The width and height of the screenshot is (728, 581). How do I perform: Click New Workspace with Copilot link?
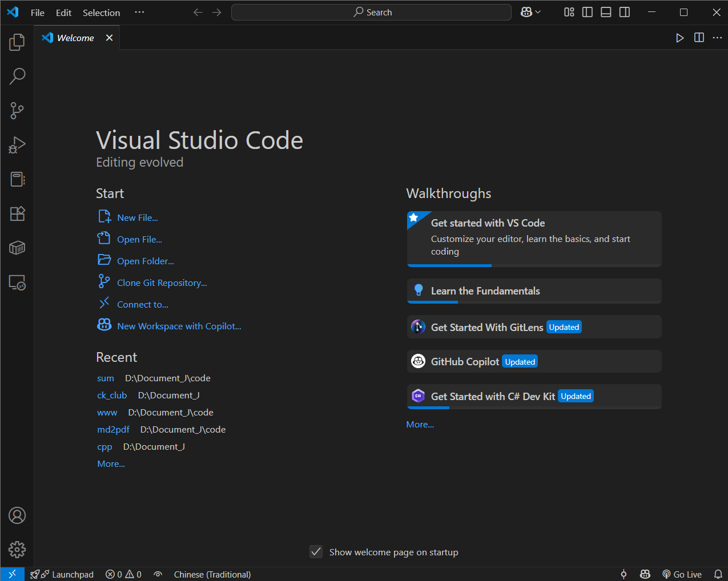tap(179, 326)
